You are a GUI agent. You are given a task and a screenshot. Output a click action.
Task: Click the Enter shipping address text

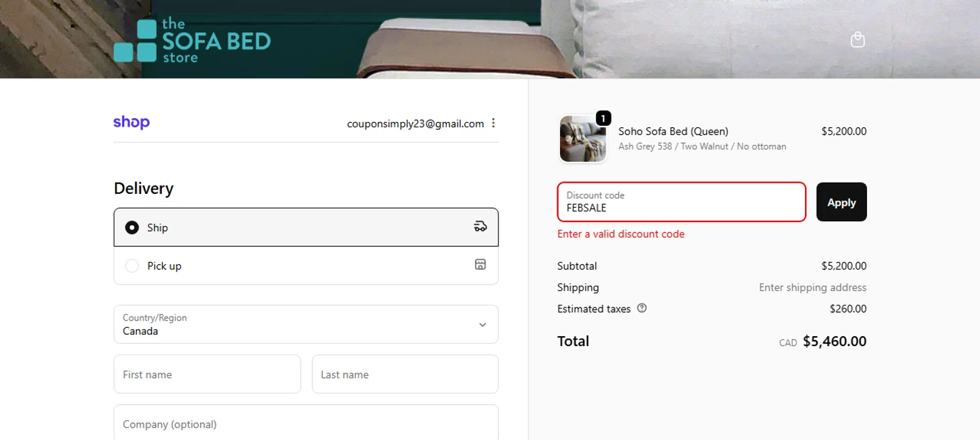point(813,287)
